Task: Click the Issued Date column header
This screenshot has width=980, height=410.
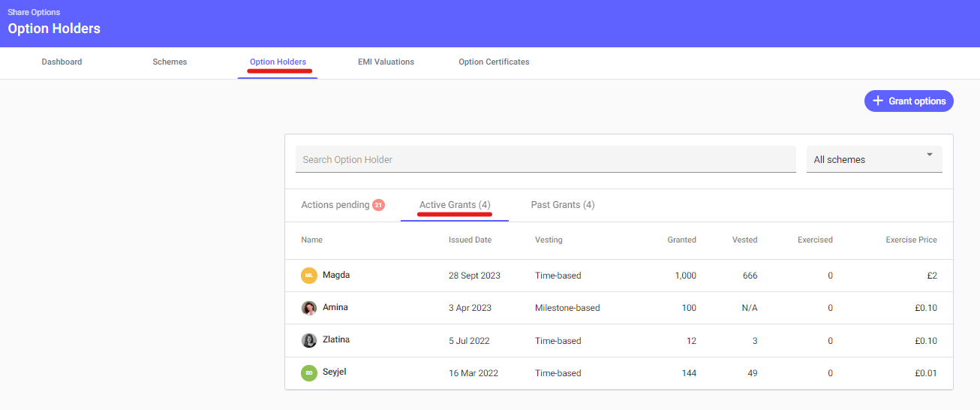Action: tap(470, 240)
